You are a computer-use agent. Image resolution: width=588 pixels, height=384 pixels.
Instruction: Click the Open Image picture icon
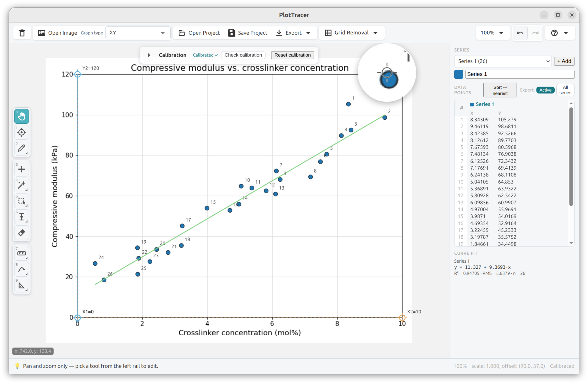coord(42,33)
